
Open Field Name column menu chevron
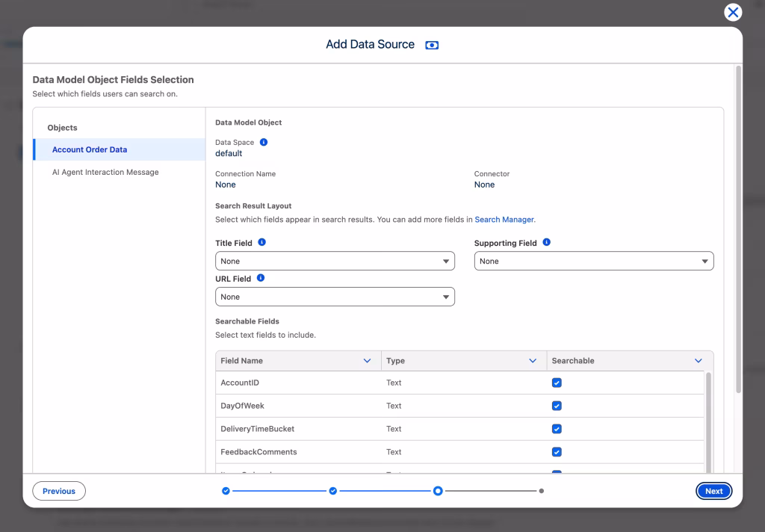(367, 361)
